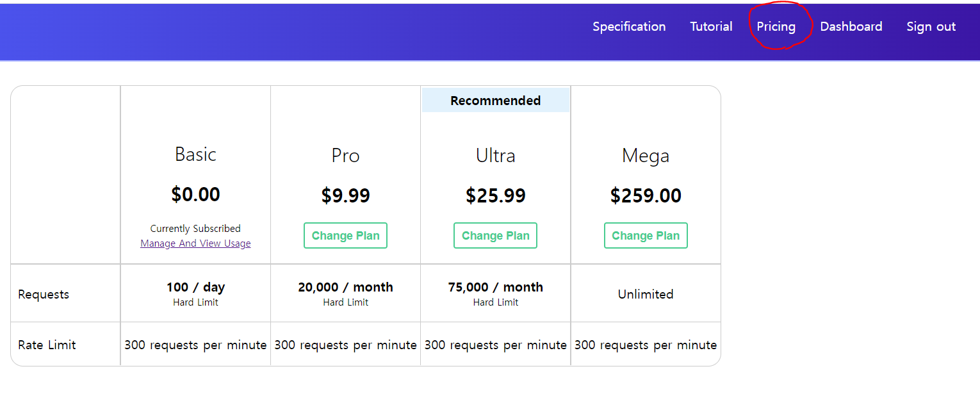Go to the Tutorial page
This screenshot has height=403, width=980.
(711, 26)
